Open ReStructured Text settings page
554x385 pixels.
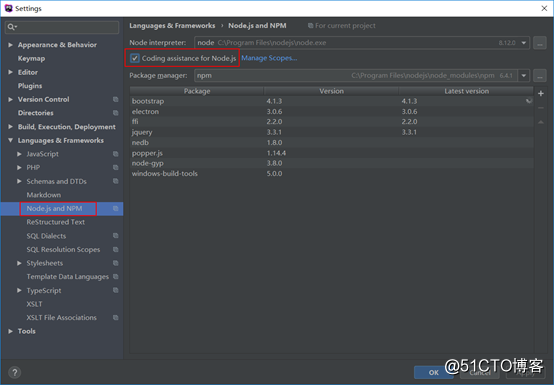(56, 222)
